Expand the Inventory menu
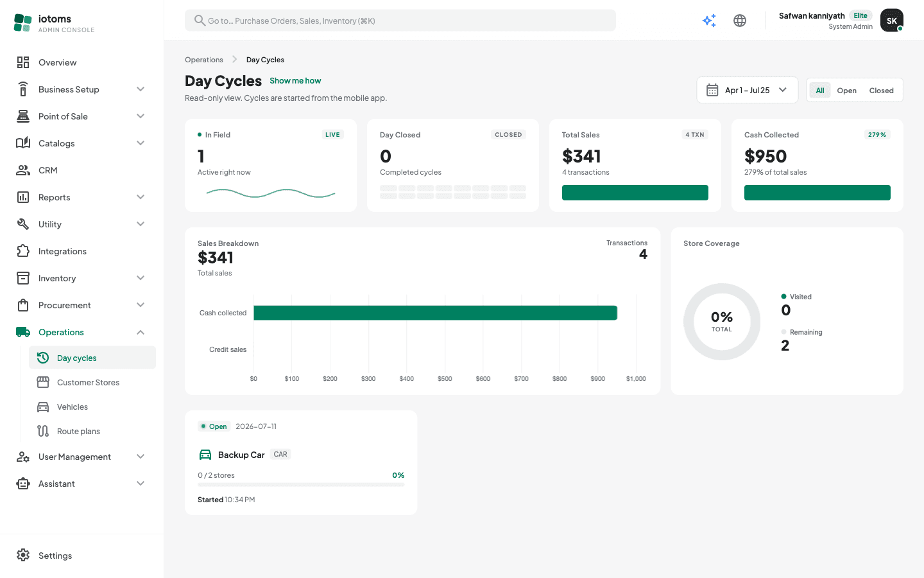The image size is (924, 578). [81, 278]
